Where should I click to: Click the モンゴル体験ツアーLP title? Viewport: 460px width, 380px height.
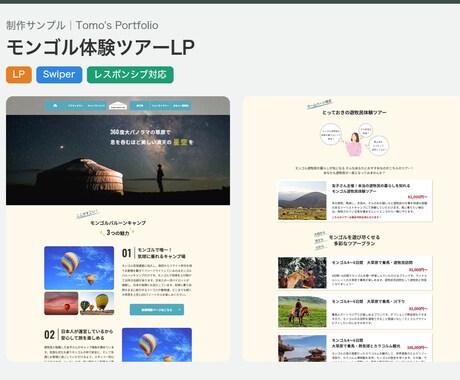[101, 47]
